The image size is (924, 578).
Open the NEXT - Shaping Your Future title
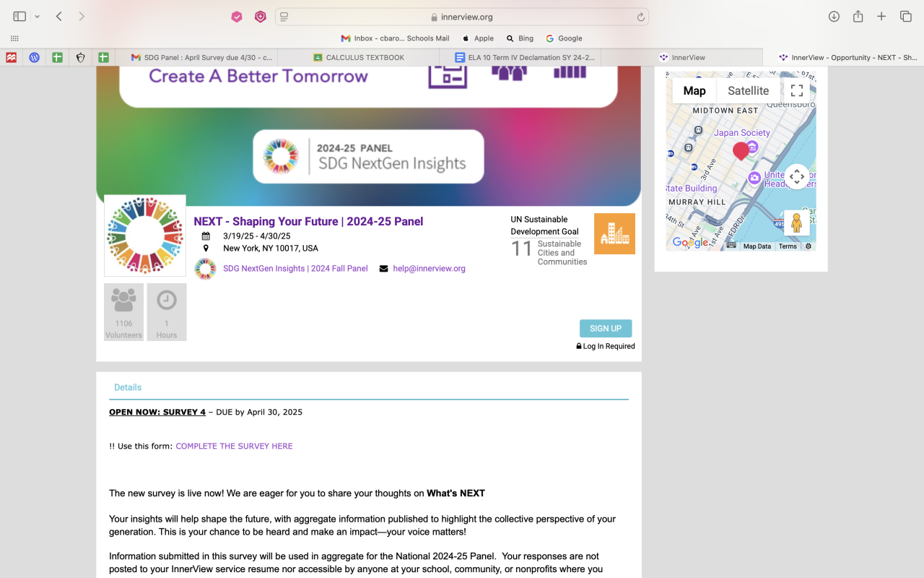pyautogui.click(x=308, y=222)
